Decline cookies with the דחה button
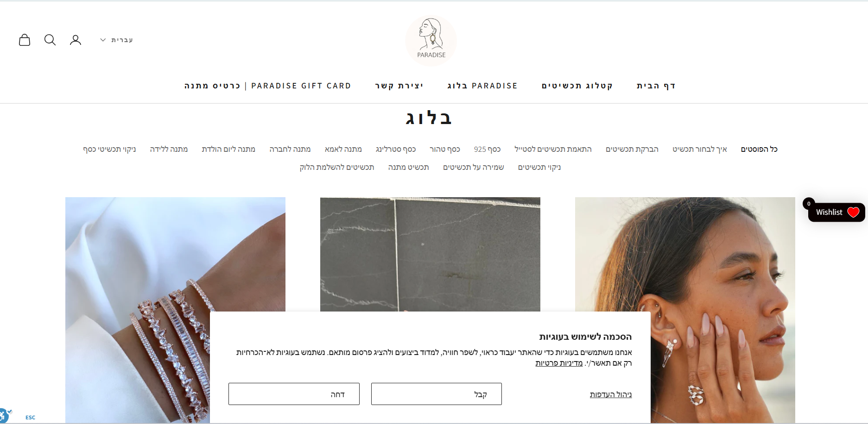This screenshot has width=868, height=424. pos(294,394)
